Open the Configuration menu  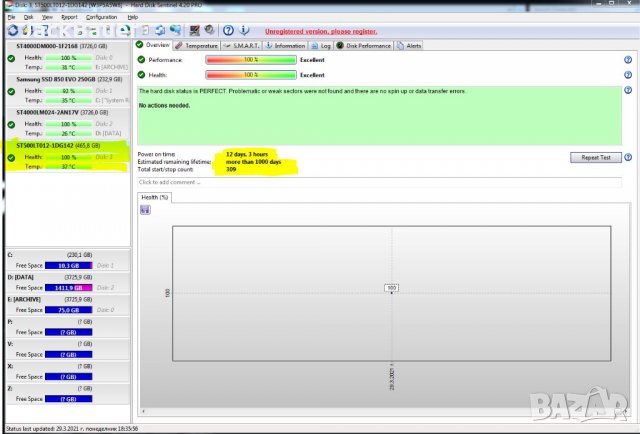101,17
